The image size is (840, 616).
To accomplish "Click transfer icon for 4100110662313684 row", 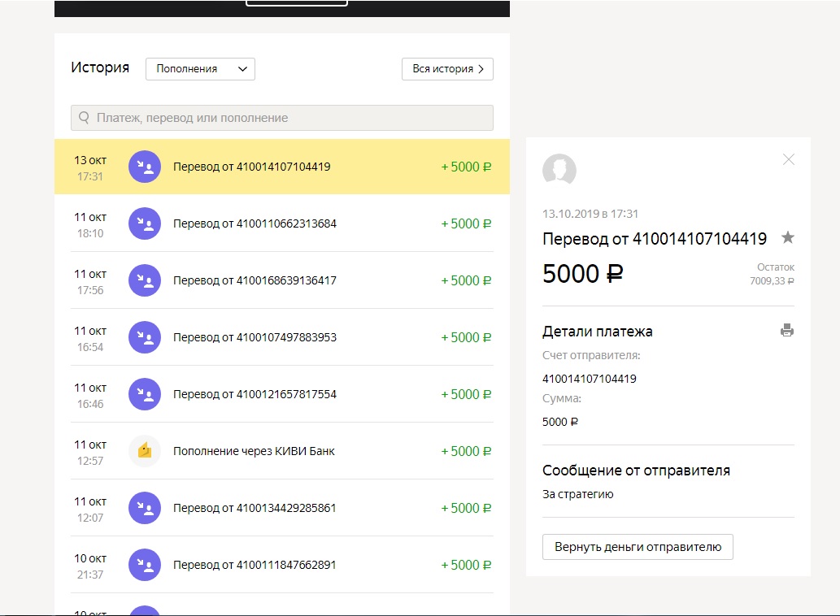I will (x=145, y=223).
